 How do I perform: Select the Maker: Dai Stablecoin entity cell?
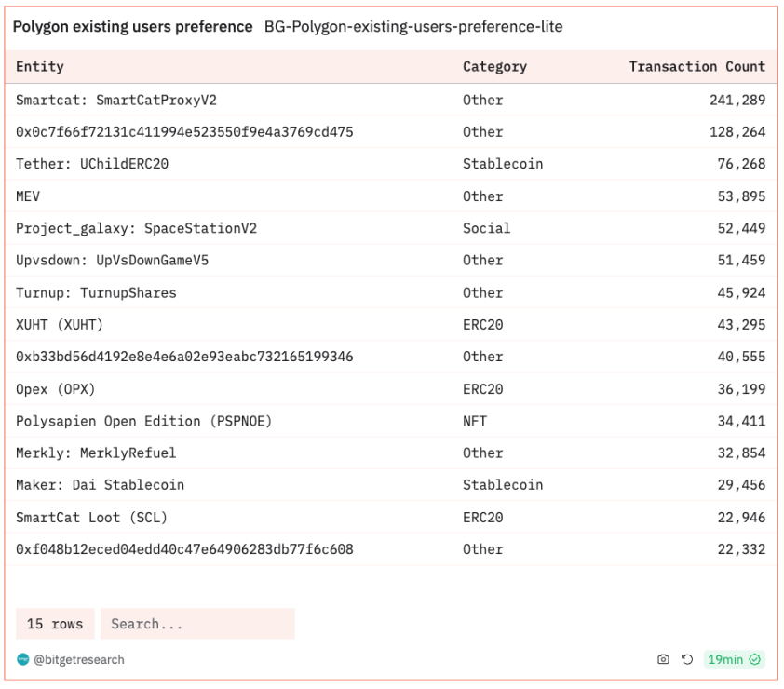(101, 485)
